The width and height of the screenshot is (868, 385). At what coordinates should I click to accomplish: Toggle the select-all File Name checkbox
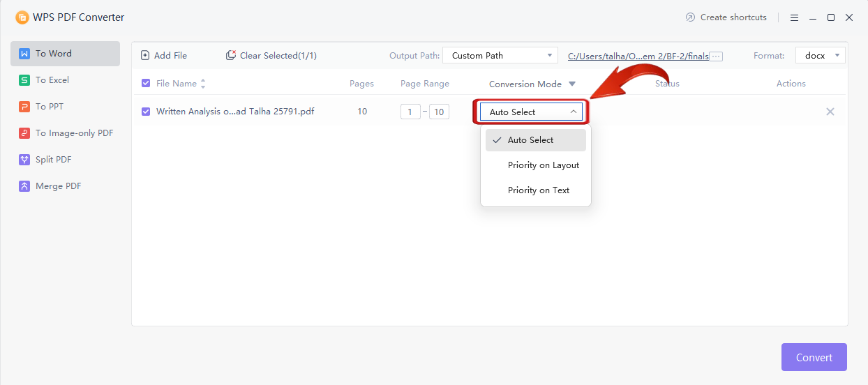click(x=146, y=84)
